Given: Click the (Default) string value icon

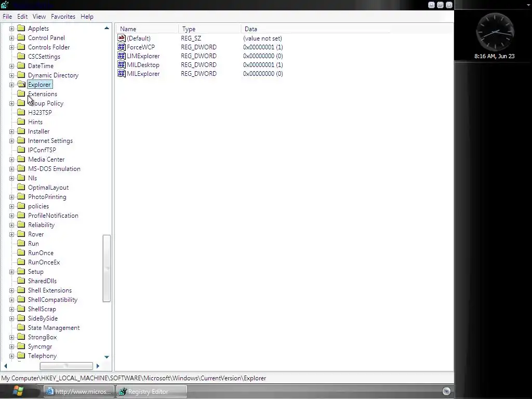Looking at the screenshot, I should click(x=122, y=38).
